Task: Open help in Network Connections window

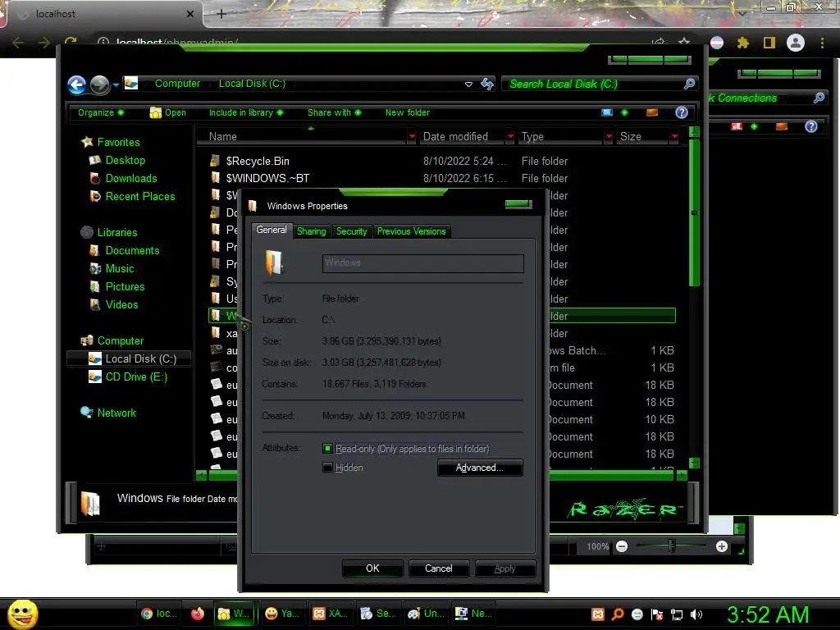Action: coord(811,126)
